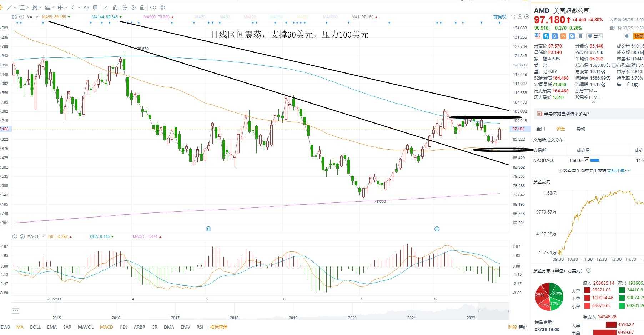Open the MACD indicator dropdown arrow
The image size is (644, 335).
43,236
